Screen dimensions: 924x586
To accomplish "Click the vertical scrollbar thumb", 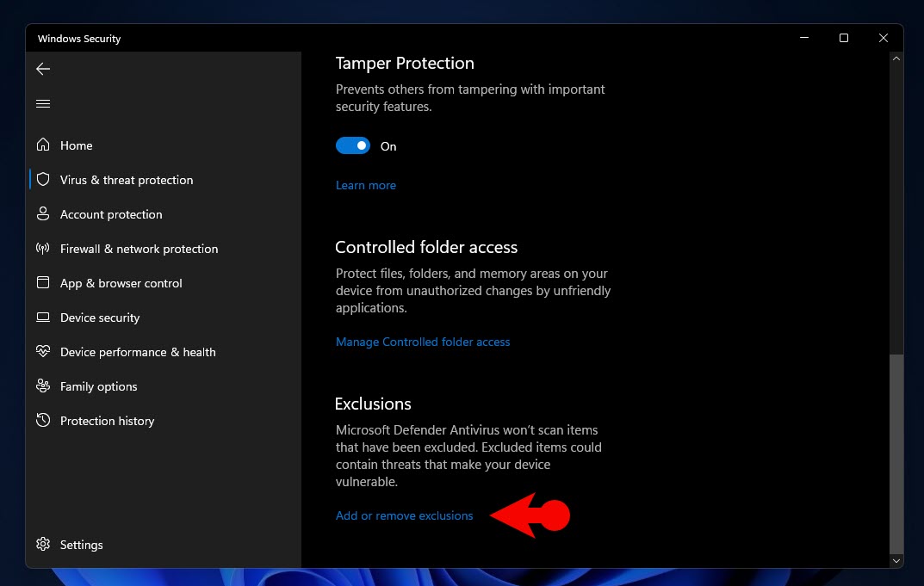I will pyautogui.click(x=896, y=453).
